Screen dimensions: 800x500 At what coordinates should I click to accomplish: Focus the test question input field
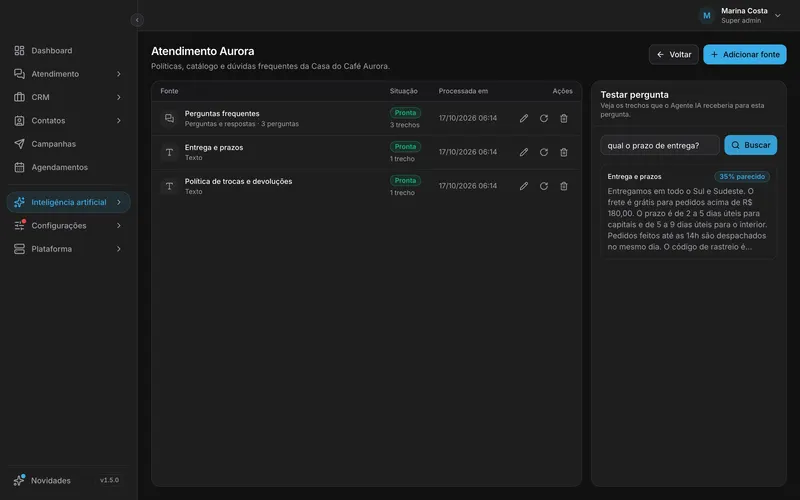(x=660, y=145)
